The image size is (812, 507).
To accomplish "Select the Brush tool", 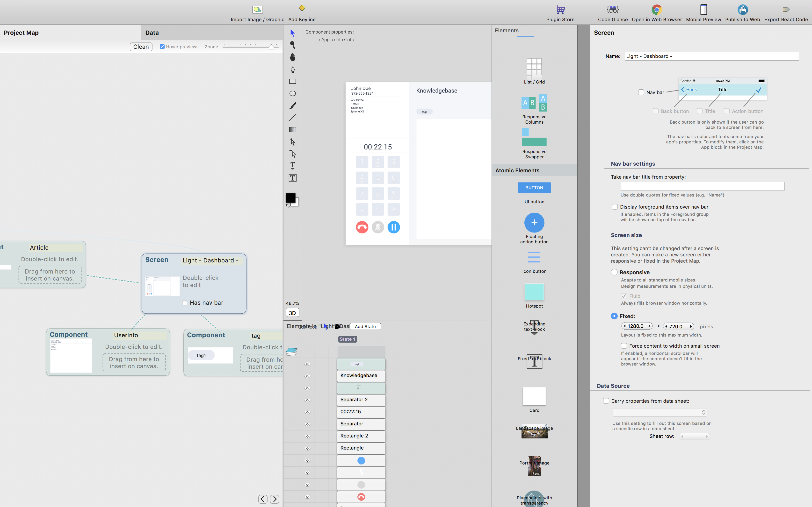I will pos(293,106).
